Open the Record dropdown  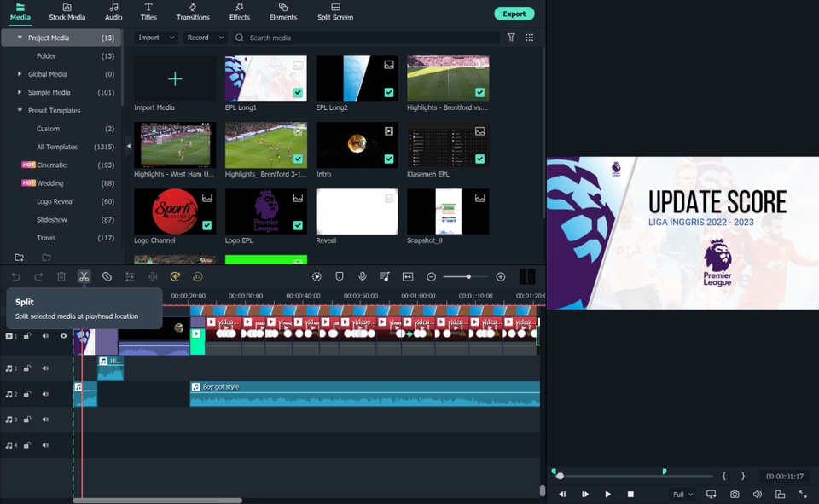[205, 38]
